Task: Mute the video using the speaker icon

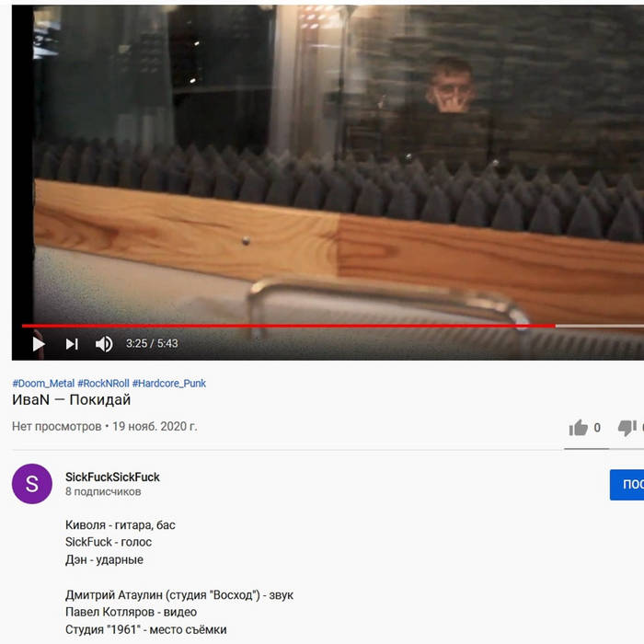Action: coord(104,344)
